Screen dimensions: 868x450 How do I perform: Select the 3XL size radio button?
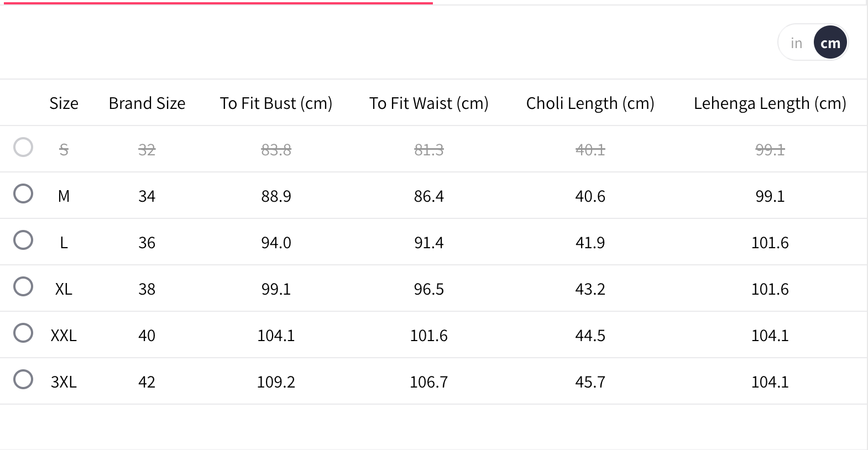pyautogui.click(x=23, y=380)
